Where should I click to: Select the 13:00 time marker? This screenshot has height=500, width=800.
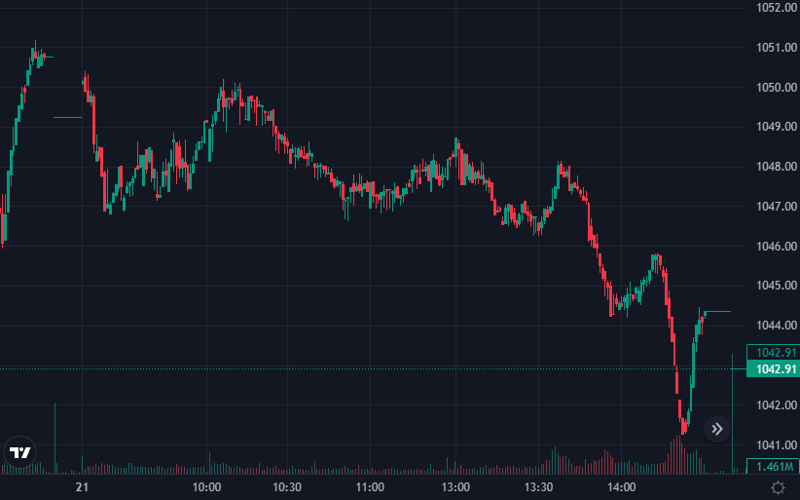coord(456,487)
